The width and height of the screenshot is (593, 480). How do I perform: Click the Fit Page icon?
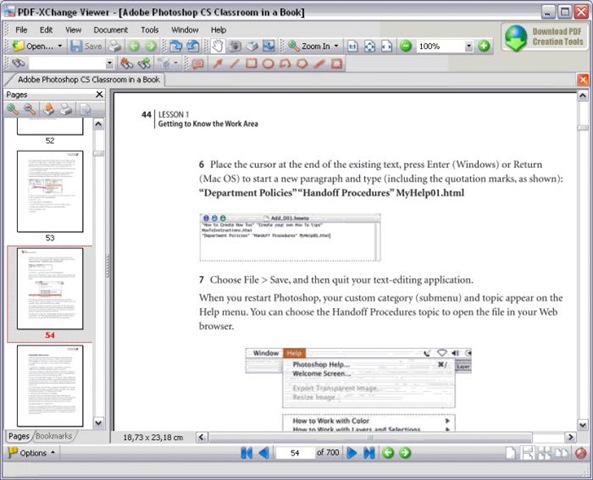pyautogui.click(x=369, y=46)
